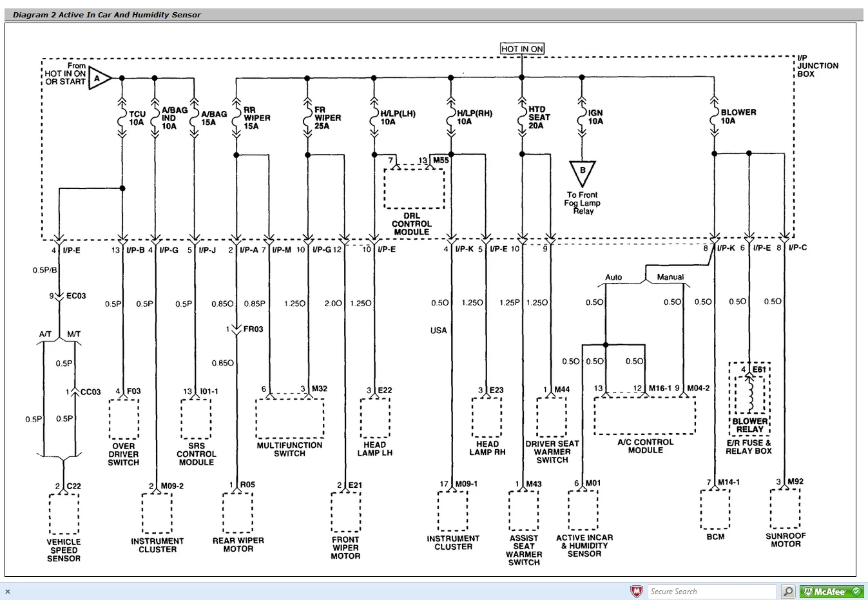The width and height of the screenshot is (868, 600).
Task: Click the 'RR WIPER 15A' fuse label
Action: 256,118
